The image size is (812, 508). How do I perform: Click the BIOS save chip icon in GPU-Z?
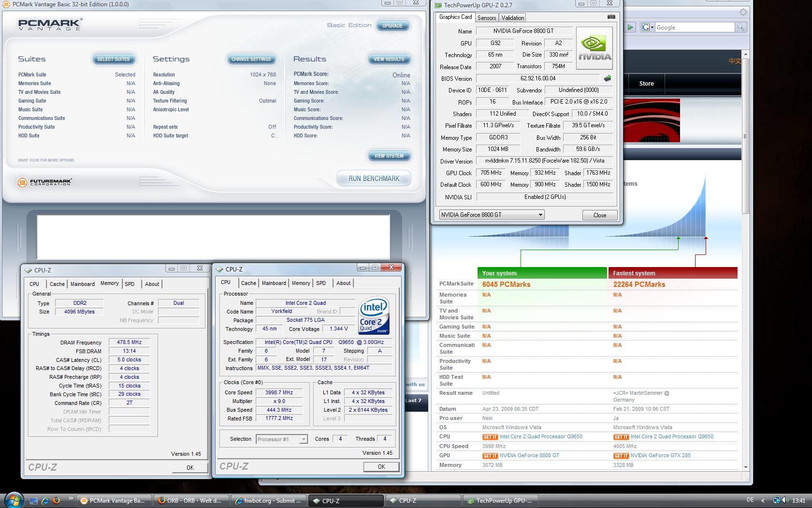coord(608,78)
